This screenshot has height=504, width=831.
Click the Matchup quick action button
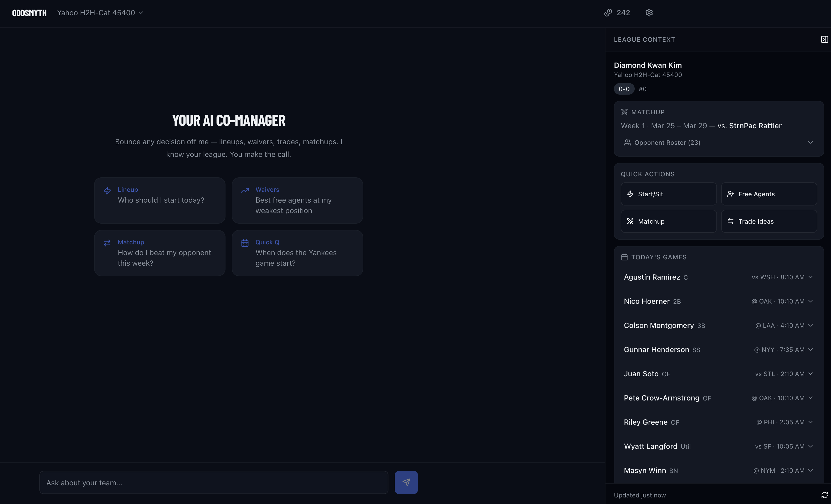pos(668,221)
